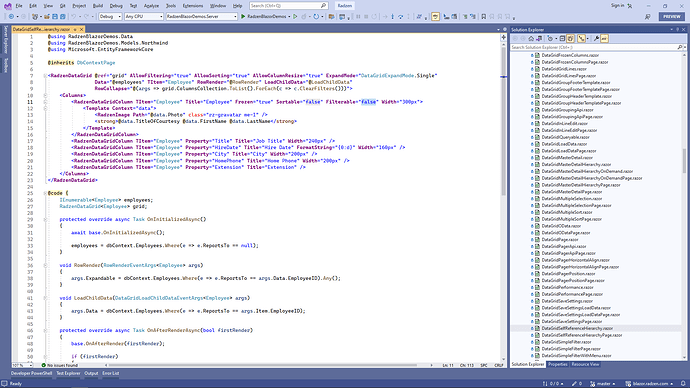
Task: Open the RadzenBlazorDemos.Server startup project dropdown
Action: tap(202, 16)
